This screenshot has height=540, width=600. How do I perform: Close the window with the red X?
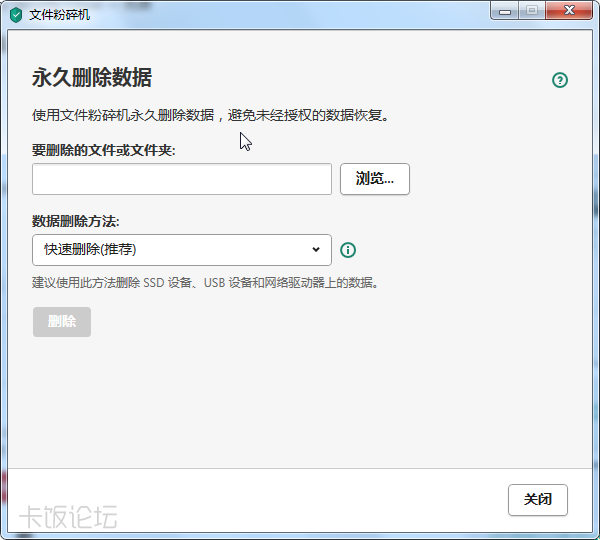click(568, 11)
